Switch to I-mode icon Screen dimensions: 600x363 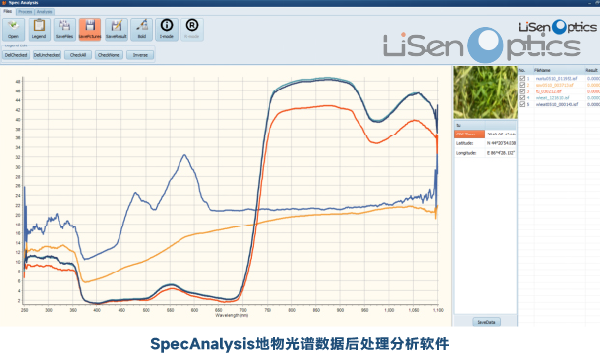pos(167,29)
